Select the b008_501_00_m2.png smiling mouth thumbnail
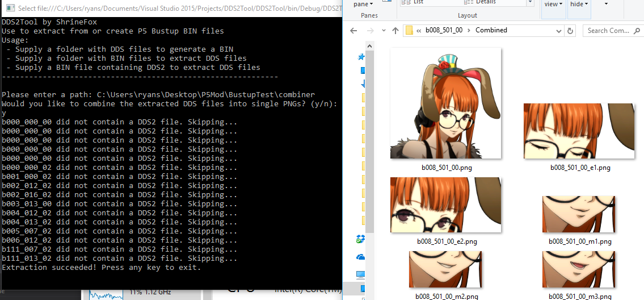Viewport: 644px width, 300px height. 445,269
